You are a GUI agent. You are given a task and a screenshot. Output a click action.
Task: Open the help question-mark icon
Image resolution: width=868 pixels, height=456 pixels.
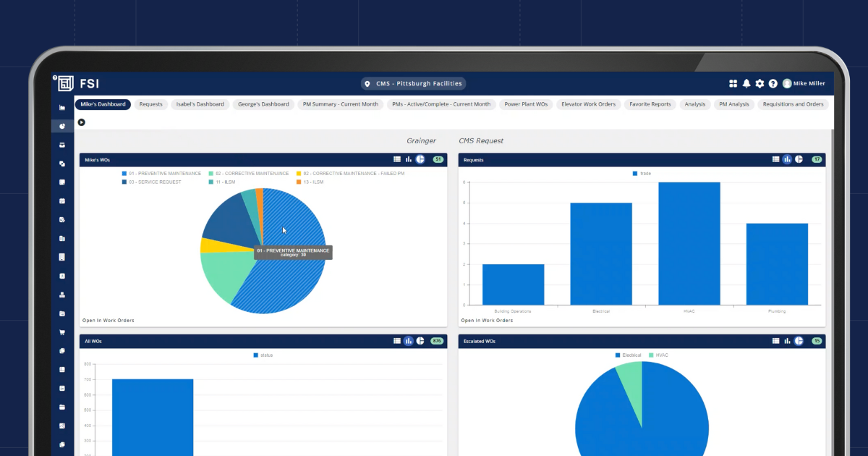click(x=773, y=83)
